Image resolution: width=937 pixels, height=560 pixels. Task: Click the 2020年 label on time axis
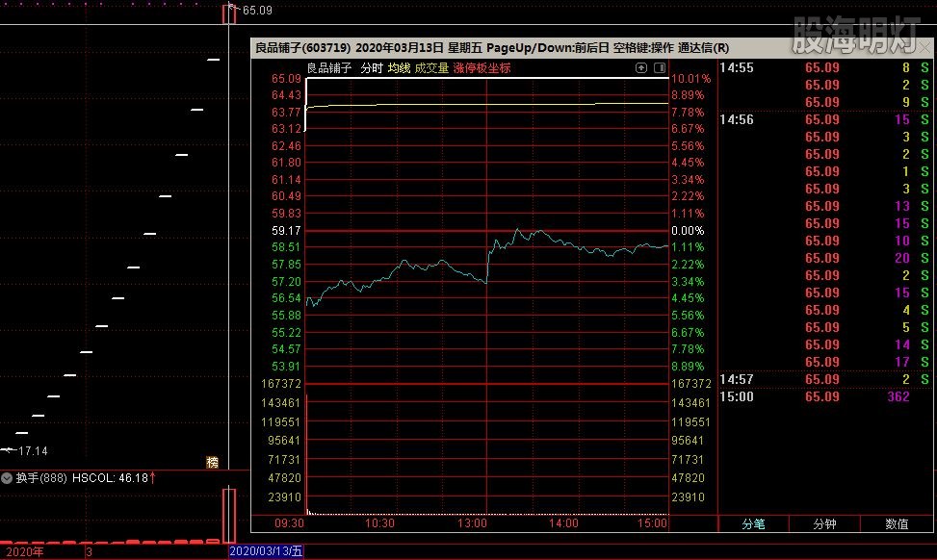click(25, 551)
